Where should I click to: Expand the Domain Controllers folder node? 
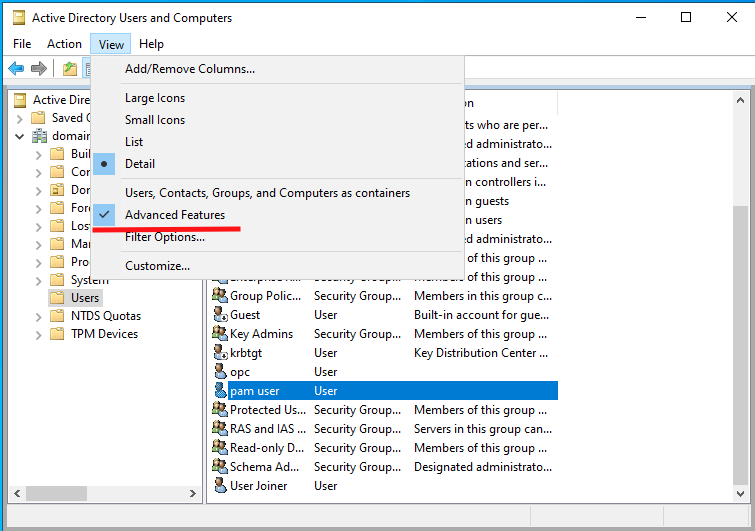39,191
